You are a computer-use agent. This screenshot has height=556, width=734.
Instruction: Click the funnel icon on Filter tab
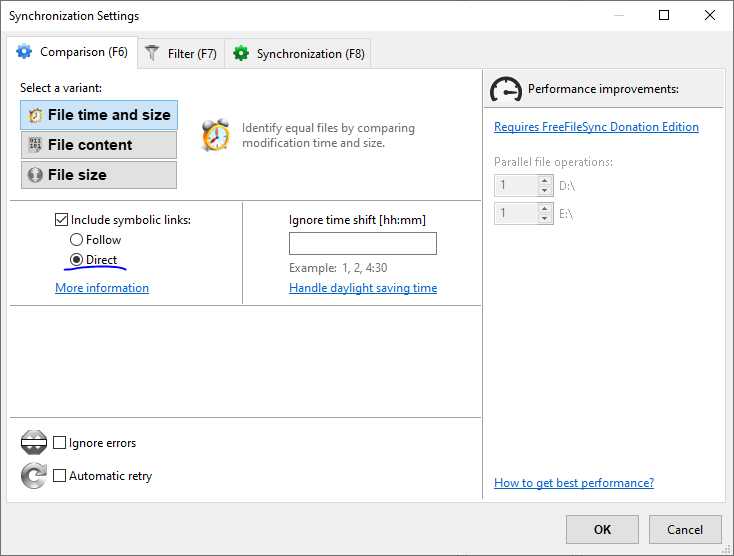pyautogui.click(x=152, y=53)
